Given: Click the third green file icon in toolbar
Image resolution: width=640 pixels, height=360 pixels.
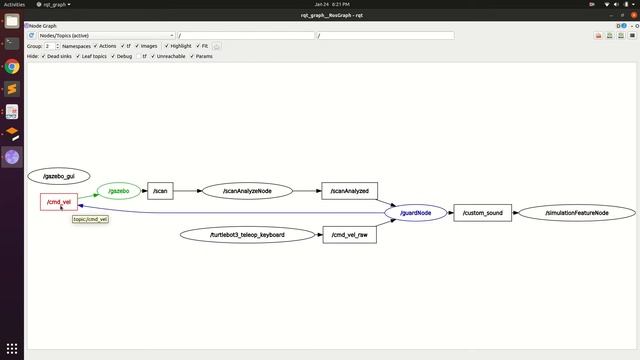Looking at the screenshot, I should pos(621,36).
